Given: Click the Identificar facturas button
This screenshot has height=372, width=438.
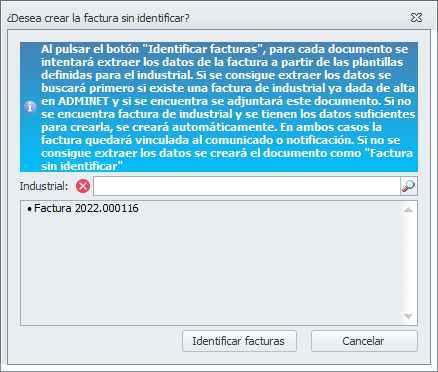Looking at the screenshot, I should point(239,341).
